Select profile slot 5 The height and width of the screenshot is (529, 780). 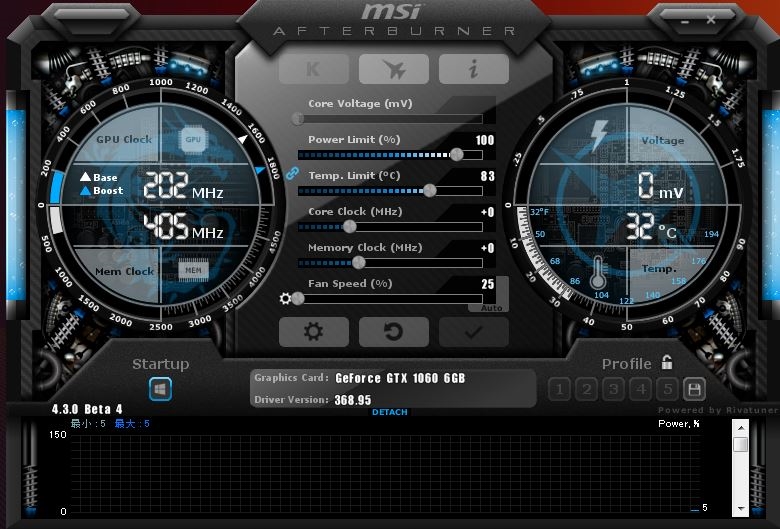point(668,389)
